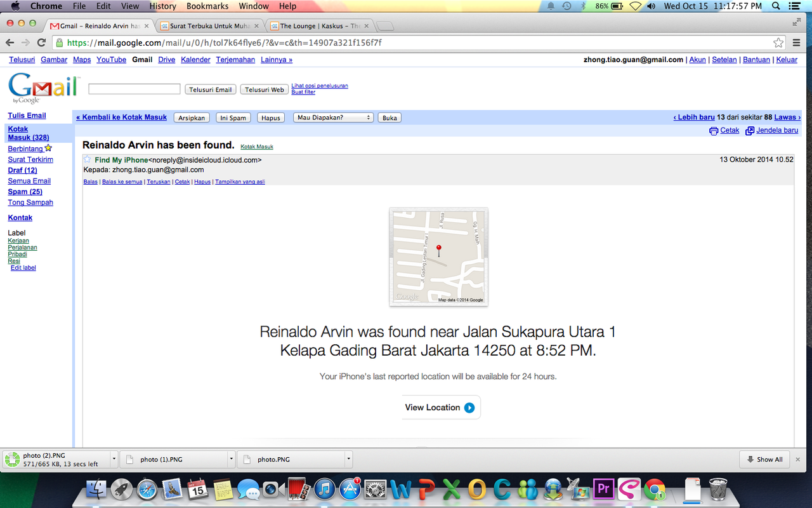Open the new tab button
Screen dimensions: 812x508
pyautogui.click(x=385, y=26)
